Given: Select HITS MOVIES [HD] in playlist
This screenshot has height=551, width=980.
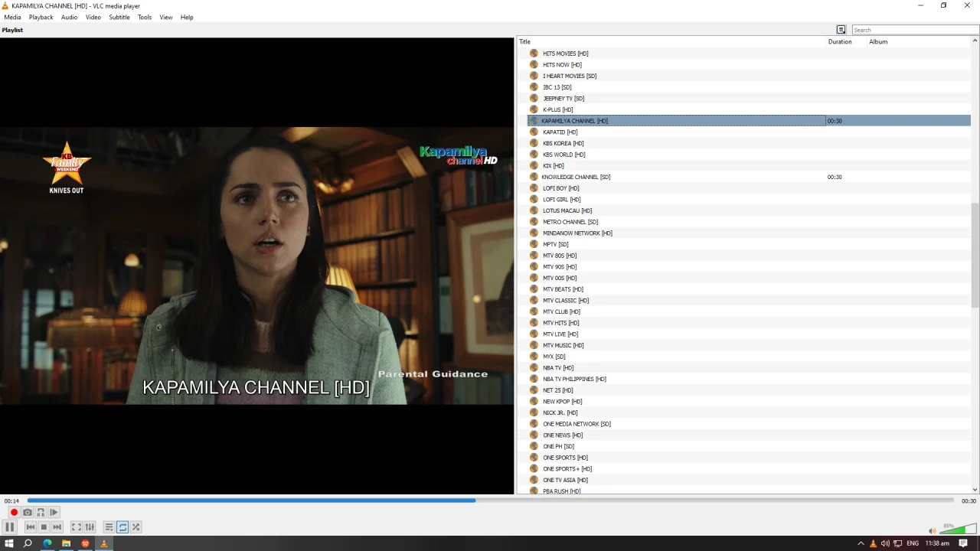Looking at the screenshot, I should (566, 54).
